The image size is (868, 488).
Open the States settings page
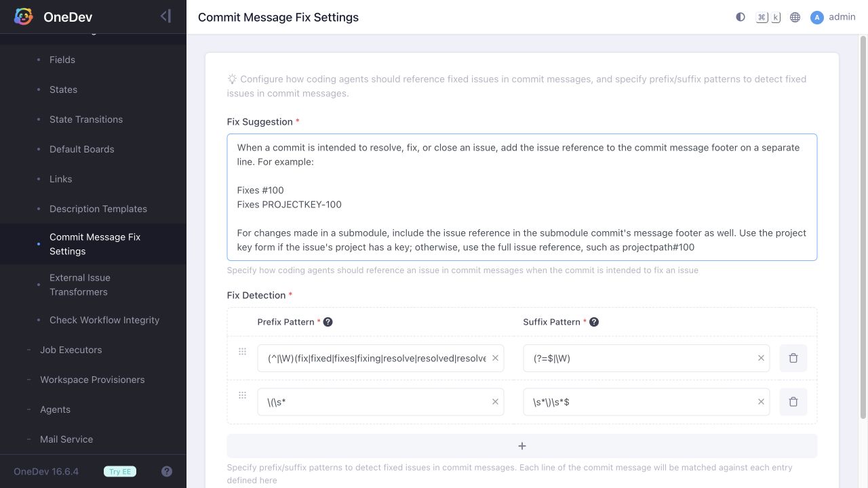(63, 89)
